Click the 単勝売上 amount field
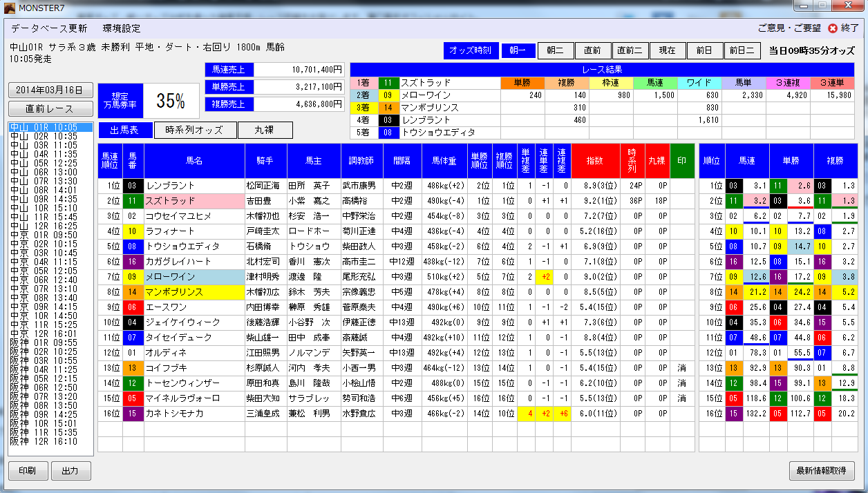This screenshot has height=493, width=868. click(299, 87)
